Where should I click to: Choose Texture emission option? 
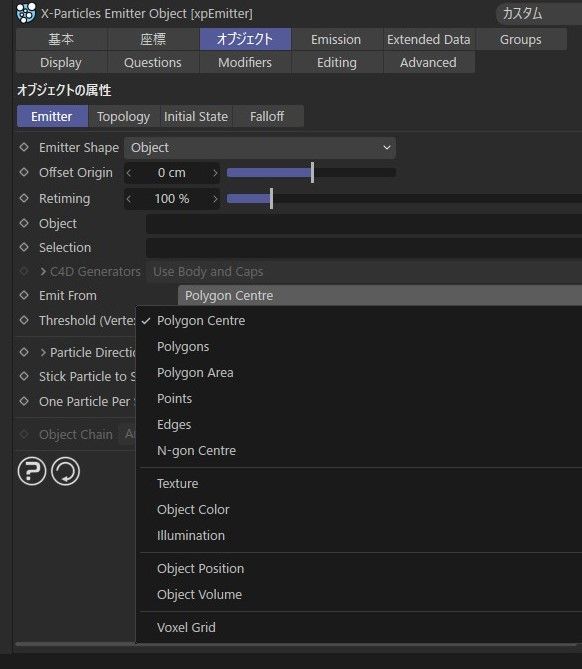[359, 483]
